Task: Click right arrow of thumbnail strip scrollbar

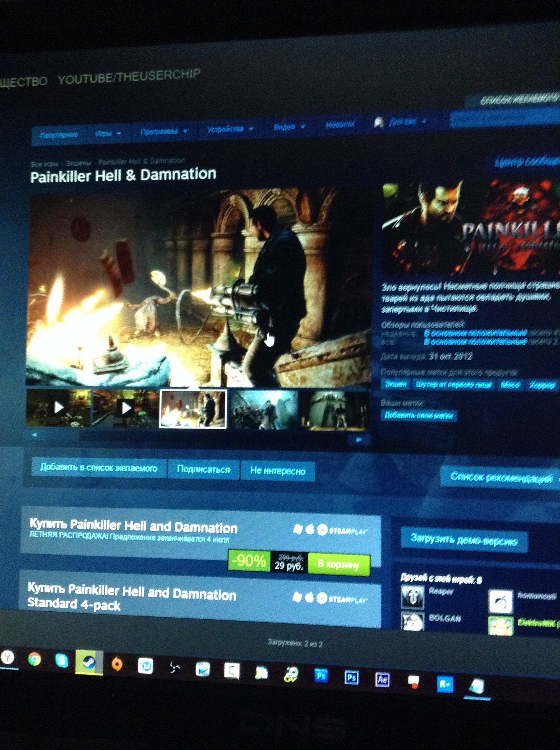Action: point(359,440)
